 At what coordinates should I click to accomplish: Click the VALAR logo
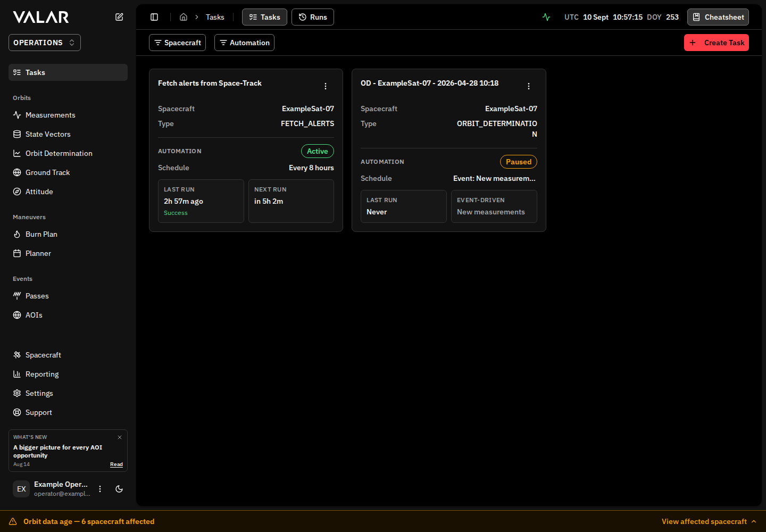point(41,17)
